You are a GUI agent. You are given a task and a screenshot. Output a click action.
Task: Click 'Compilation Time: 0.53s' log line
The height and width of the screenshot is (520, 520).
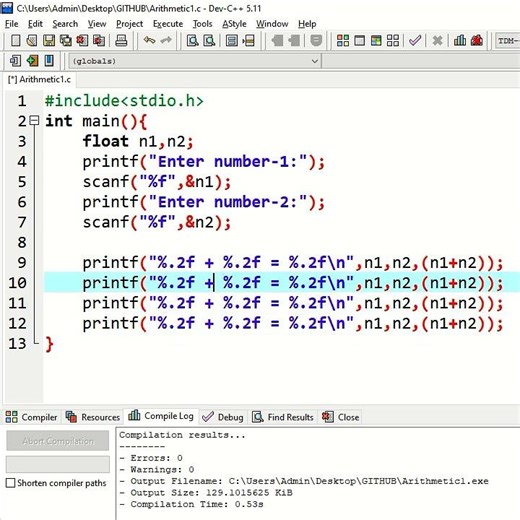point(191,504)
